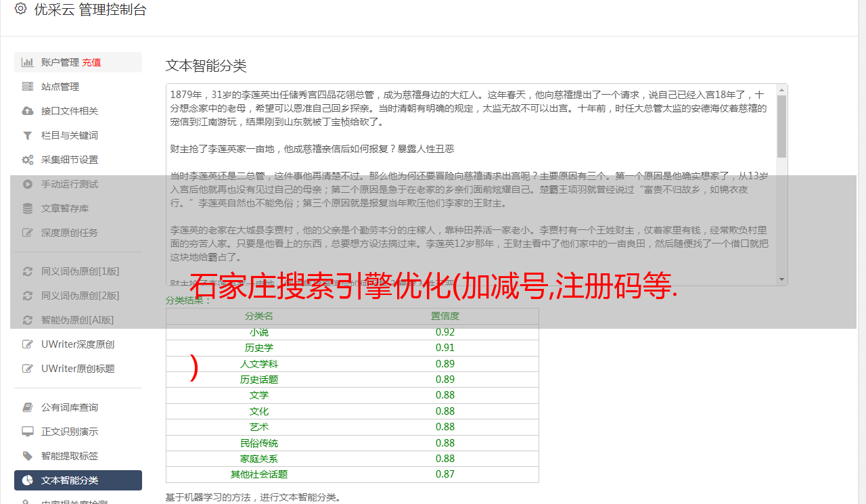Click the monitor icon for 正文识别演示

click(28, 432)
